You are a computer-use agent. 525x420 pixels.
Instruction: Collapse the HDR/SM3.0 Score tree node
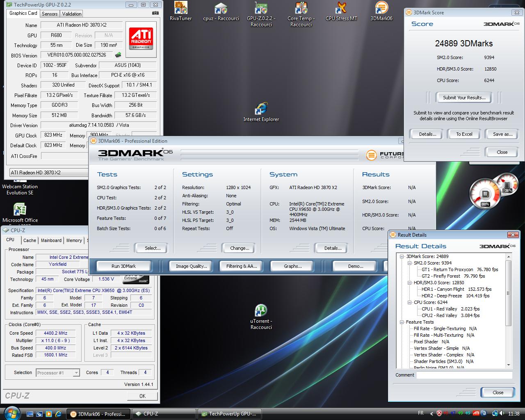pyautogui.click(x=410, y=283)
